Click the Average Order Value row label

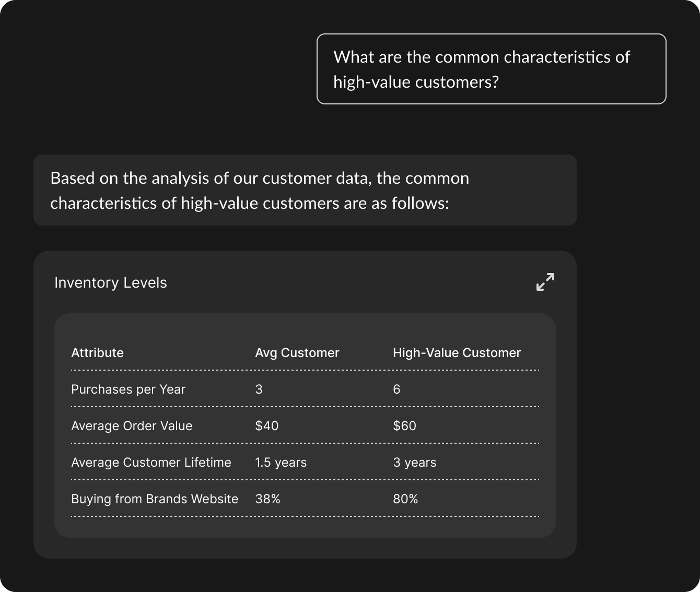pyautogui.click(x=132, y=425)
